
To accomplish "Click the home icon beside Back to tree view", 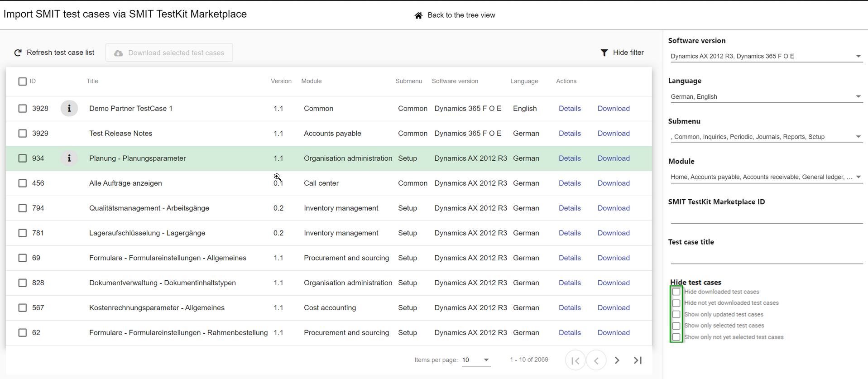I will [x=418, y=15].
